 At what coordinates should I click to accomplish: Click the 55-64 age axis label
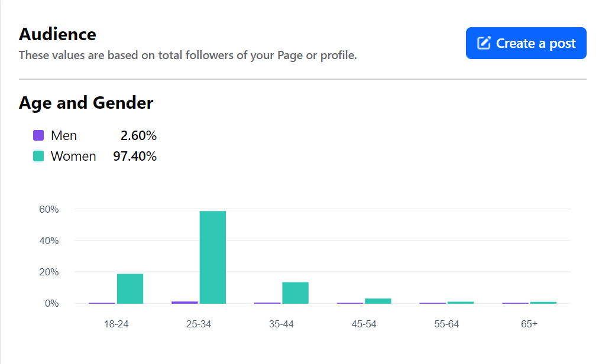pos(446,324)
